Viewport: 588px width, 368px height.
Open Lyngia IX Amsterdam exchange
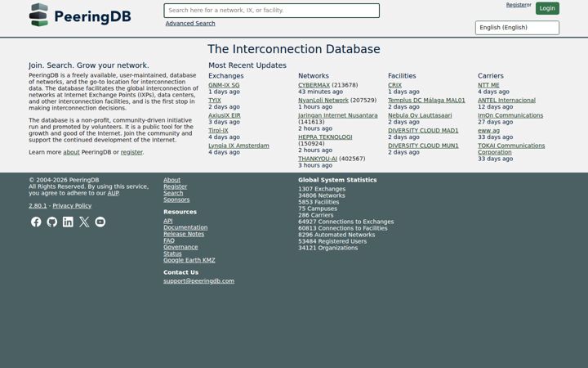(x=238, y=146)
